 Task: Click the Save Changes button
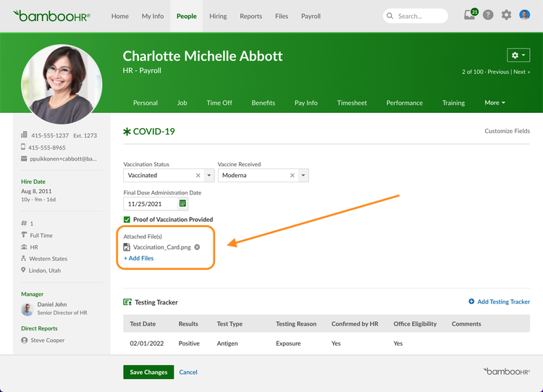coord(148,372)
